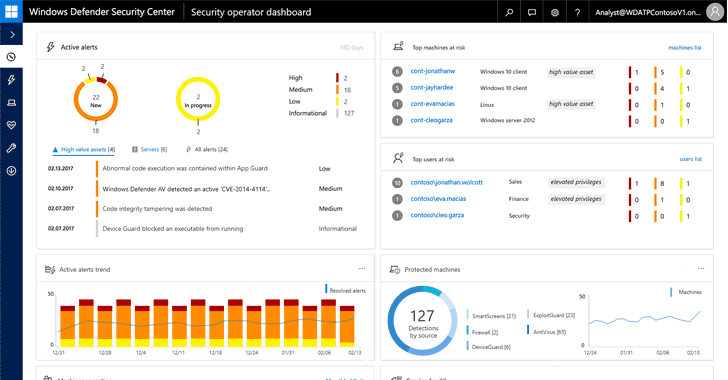Open the feedback chat icon

(532, 13)
